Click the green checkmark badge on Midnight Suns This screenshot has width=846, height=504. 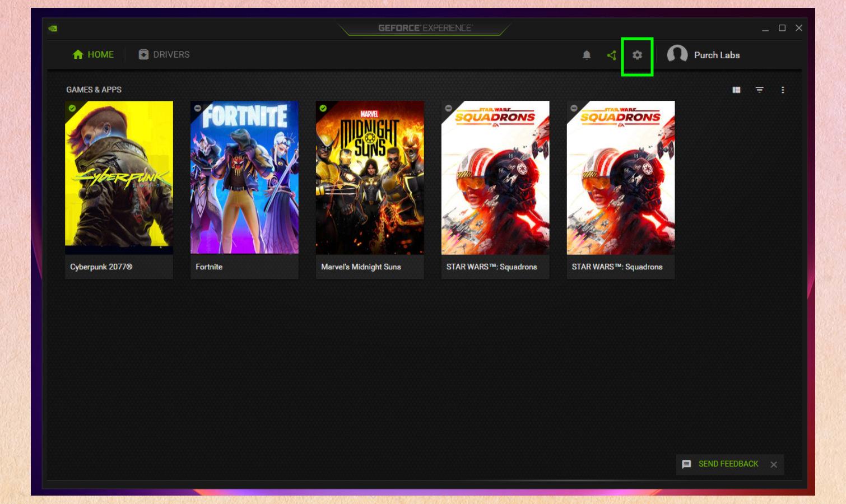coord(323,108)
